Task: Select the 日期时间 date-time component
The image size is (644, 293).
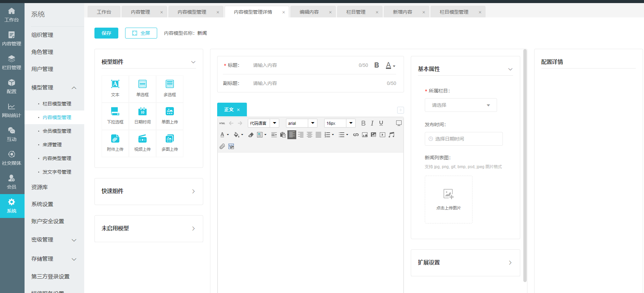Action: point(143,116)
